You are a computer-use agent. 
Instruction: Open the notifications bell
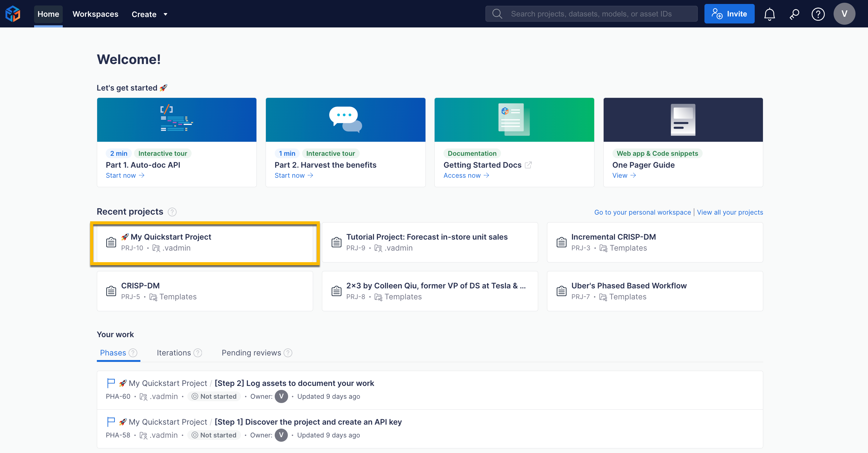pos(769,14)
